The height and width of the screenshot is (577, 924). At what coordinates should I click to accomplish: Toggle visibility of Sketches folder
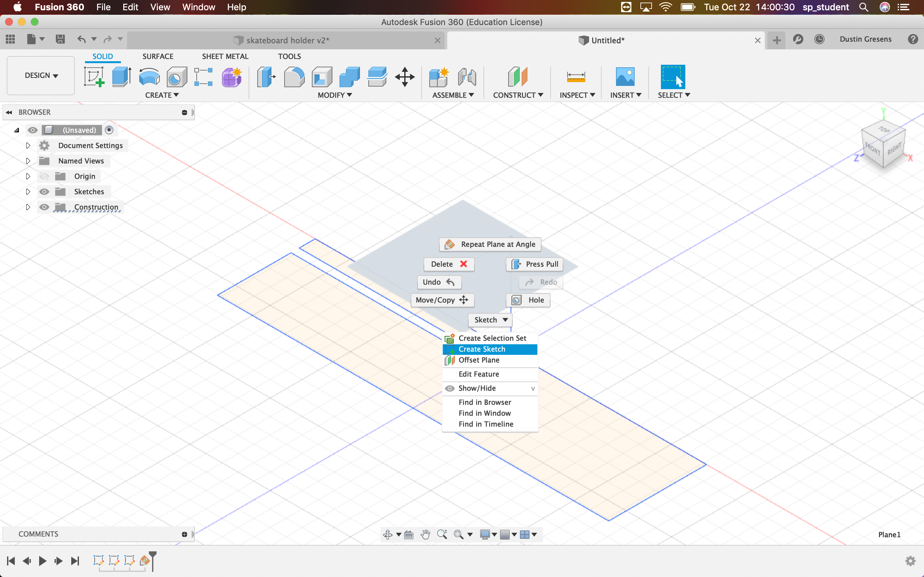(43, 191)
